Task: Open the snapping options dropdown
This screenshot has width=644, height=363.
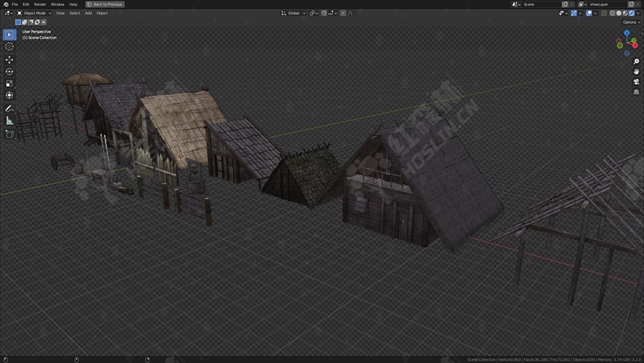Action: (x=332, y=13)
